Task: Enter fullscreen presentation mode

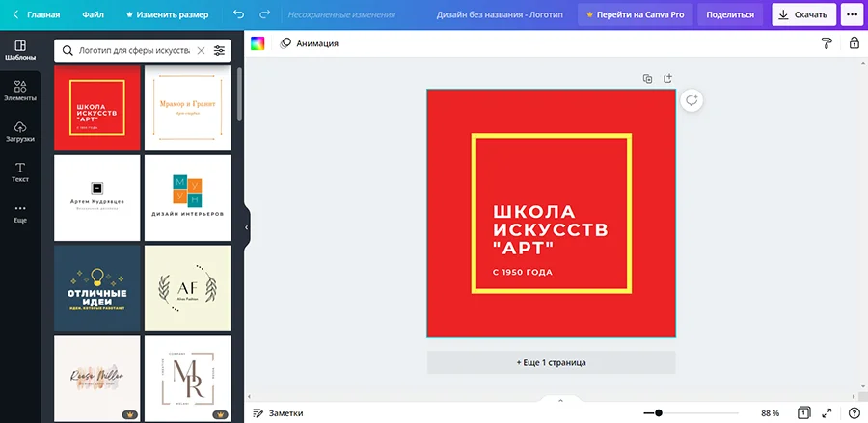Action: click(x=827, y=412)
